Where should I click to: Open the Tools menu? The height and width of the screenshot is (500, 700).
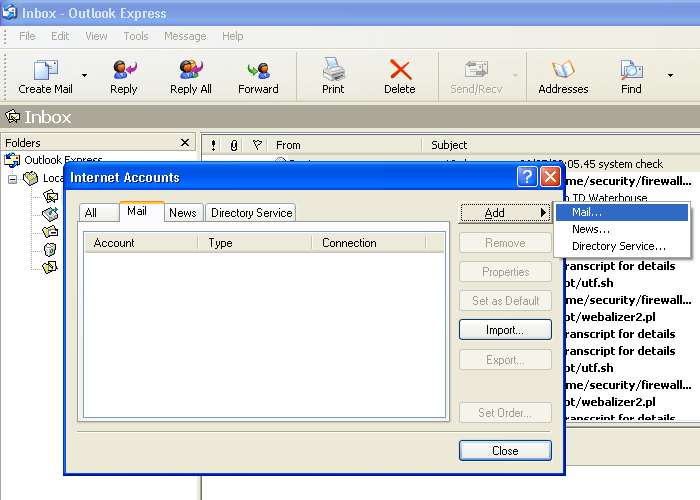tap(136, 36)
